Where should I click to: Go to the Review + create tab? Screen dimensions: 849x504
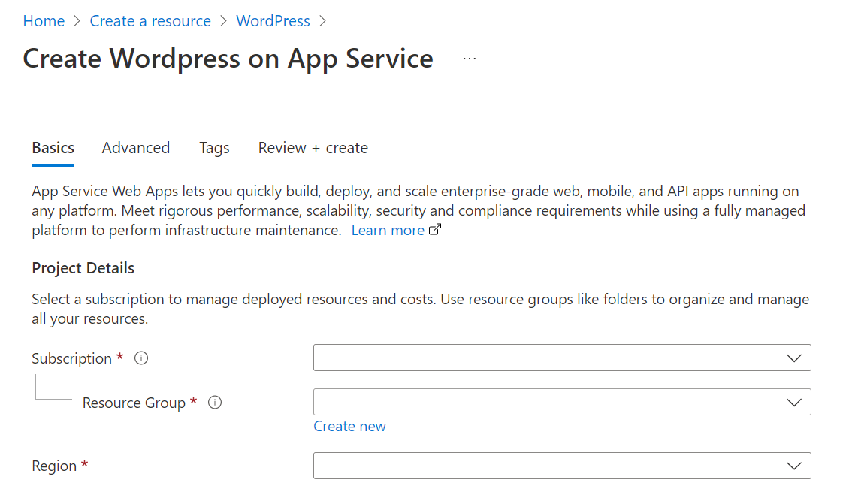pos(313,148)
